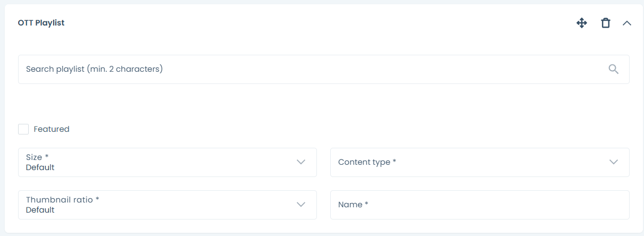Click the chevron arrow in the Size field

(x=301, y=162)
